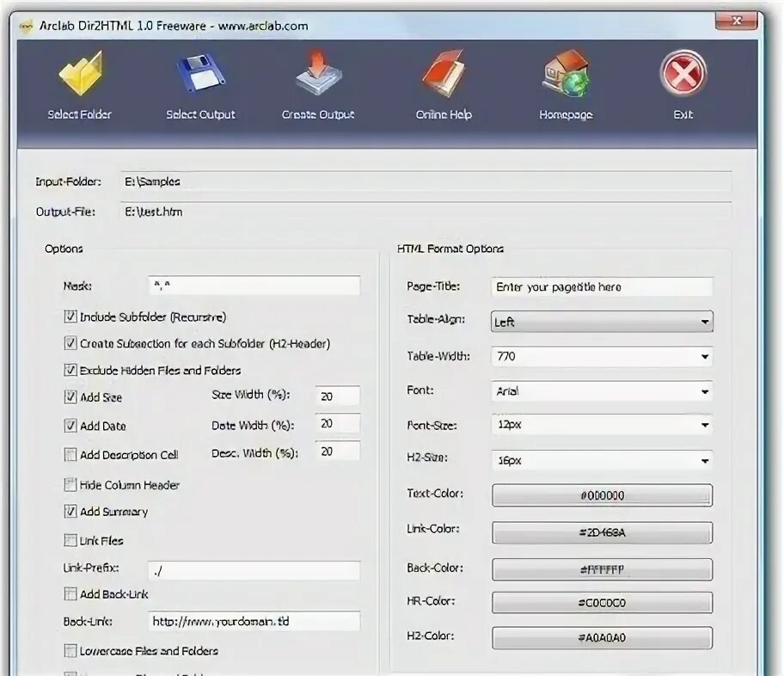The image size is (784, 676).
Task: Open the Online Help book icon
Action: (x=444, y=74)
